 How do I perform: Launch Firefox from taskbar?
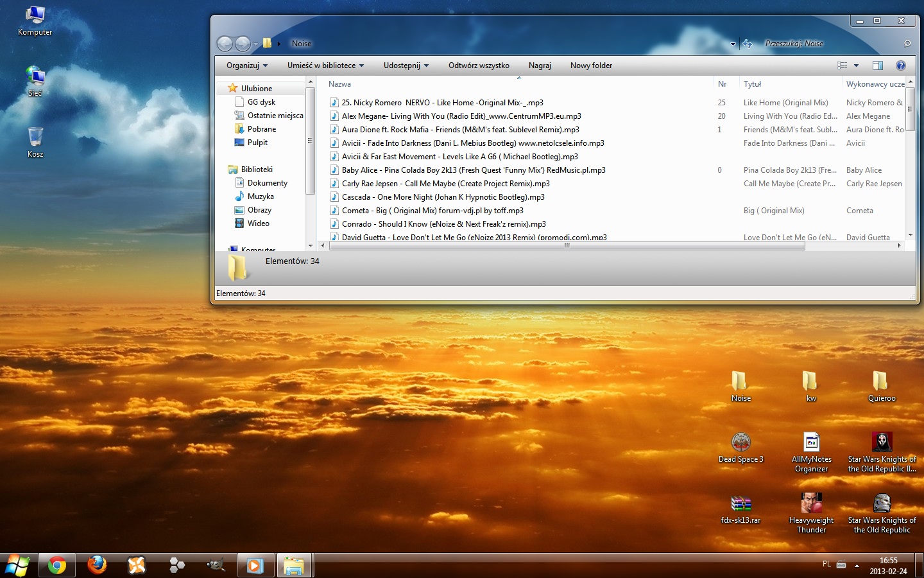[x=97, y=565]
